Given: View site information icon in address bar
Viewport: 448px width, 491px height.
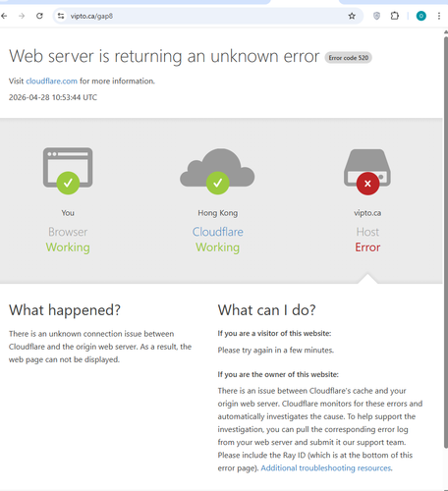Looking at the screenshot, I should 61,16.
